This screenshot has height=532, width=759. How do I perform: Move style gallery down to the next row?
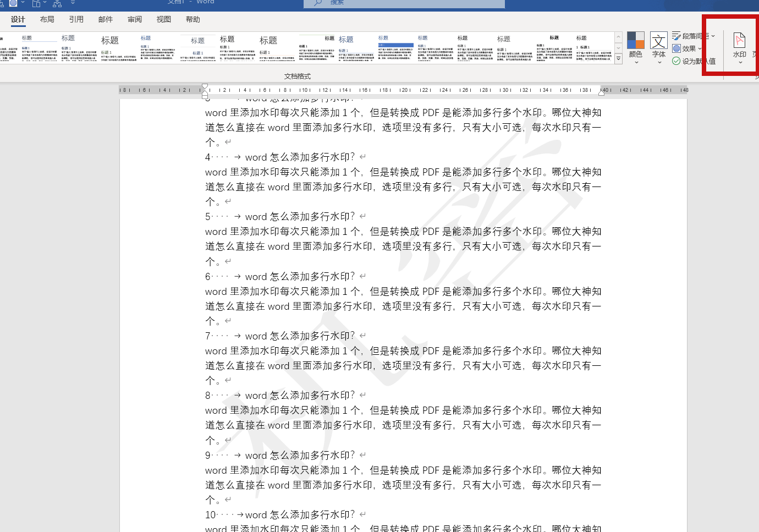coord(618,48)
